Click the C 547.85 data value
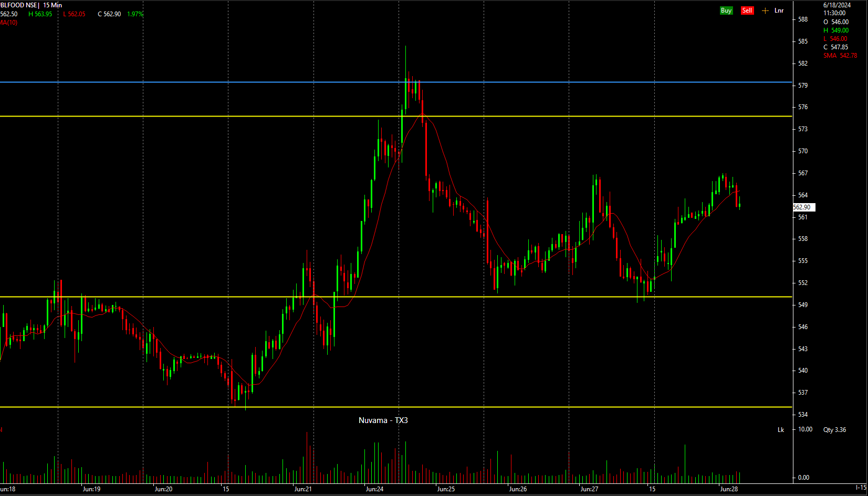This screenshot has height=496, width=868. pyautogui.click(x=836, y=47)
